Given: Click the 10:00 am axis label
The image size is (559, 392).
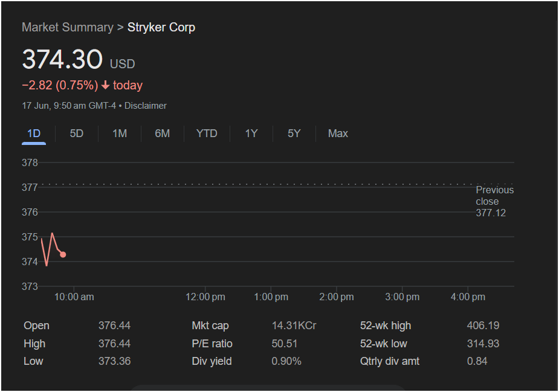Looking at the screenshot, I should point(74,297).
